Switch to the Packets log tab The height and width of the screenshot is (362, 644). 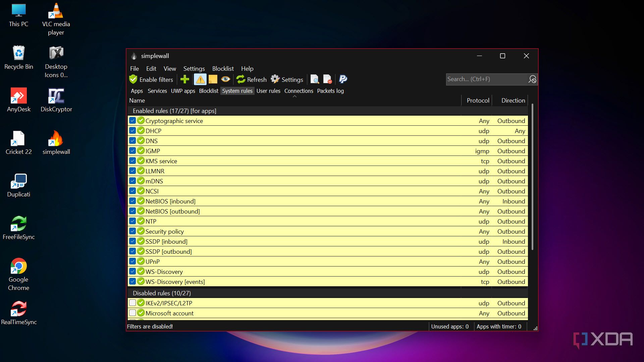click(330, 91)
